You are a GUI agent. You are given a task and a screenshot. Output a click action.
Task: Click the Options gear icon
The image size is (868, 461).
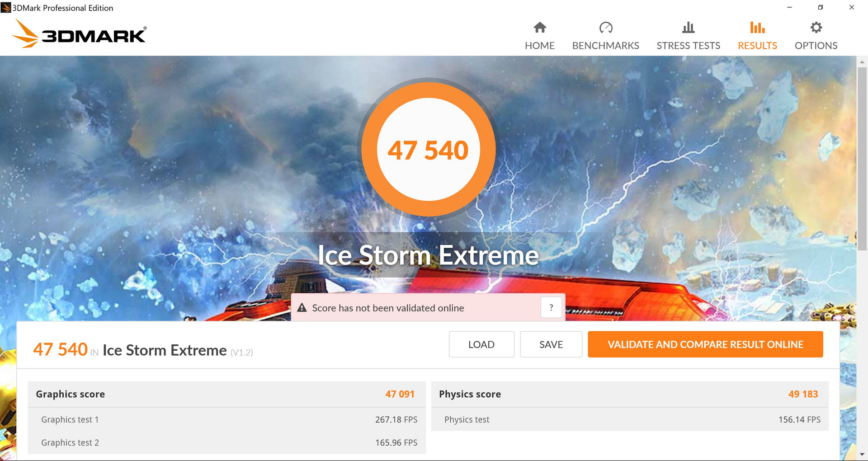[816, 28]
